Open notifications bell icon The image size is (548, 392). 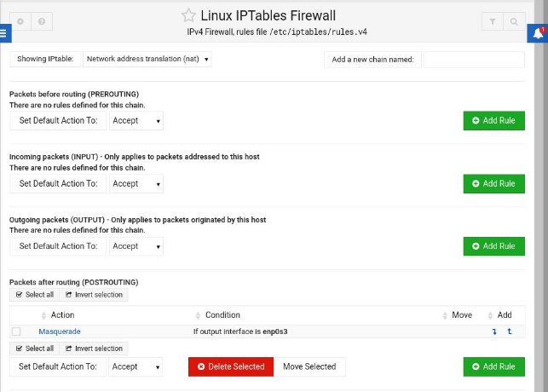(539, 33)
